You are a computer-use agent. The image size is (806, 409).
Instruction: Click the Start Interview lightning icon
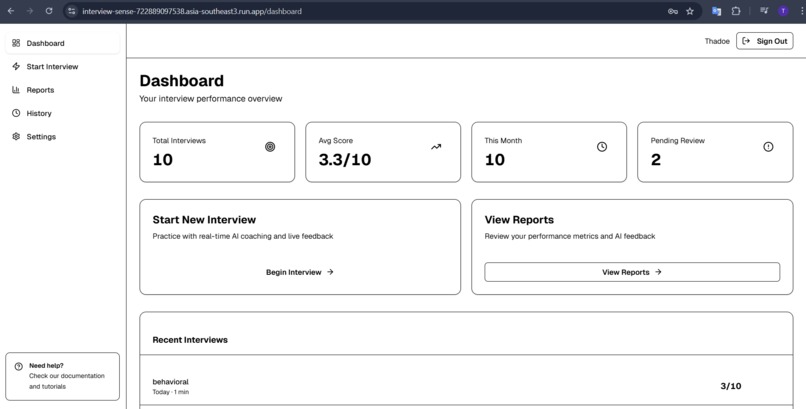16,66
